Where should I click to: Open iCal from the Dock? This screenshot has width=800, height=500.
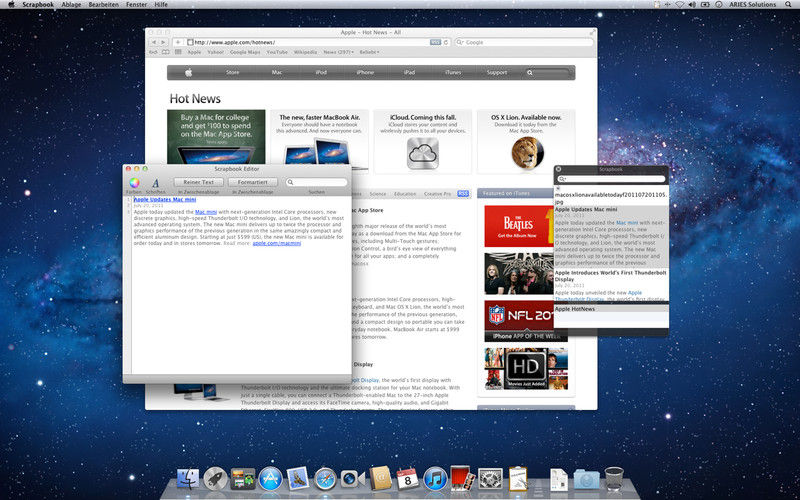(408, 479)
